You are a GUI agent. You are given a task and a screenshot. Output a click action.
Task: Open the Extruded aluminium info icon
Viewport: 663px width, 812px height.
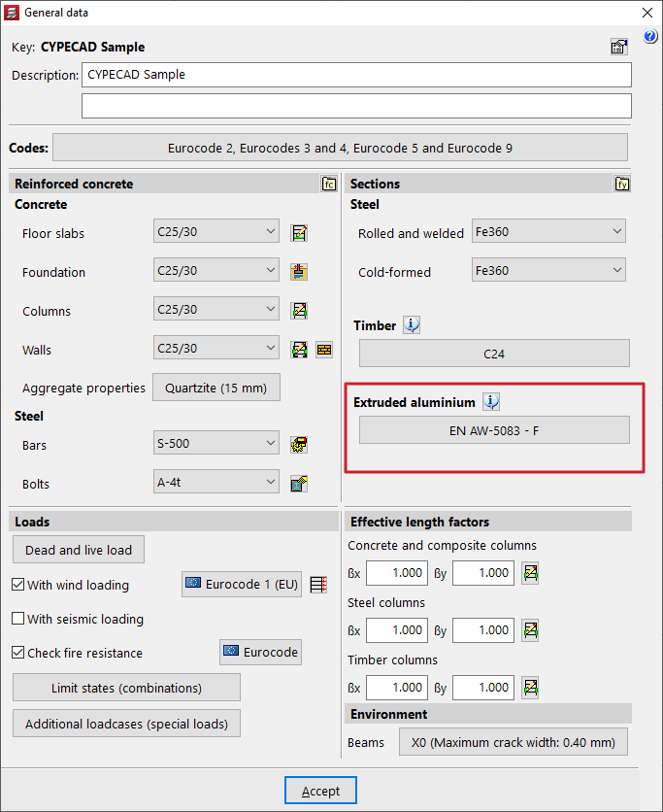[x=491, y=402]
